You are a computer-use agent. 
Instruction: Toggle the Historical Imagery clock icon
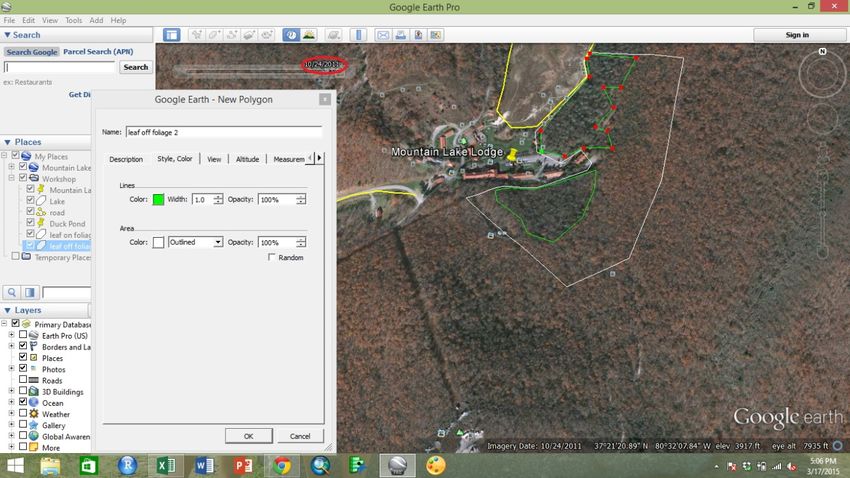point(291,35)
